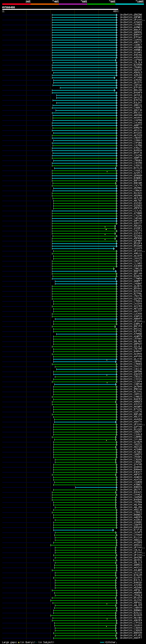
Task: Click the white query sequence bar
Action: coord(60,9)
